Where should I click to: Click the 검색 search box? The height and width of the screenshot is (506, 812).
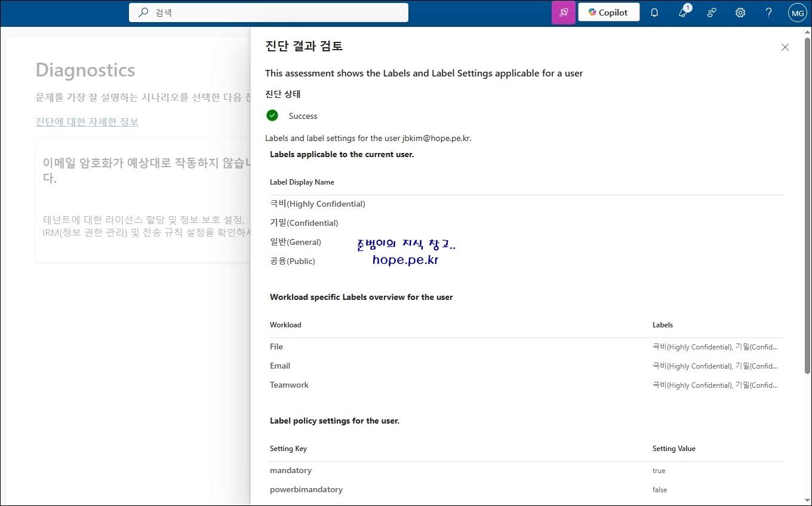point(269,13)
